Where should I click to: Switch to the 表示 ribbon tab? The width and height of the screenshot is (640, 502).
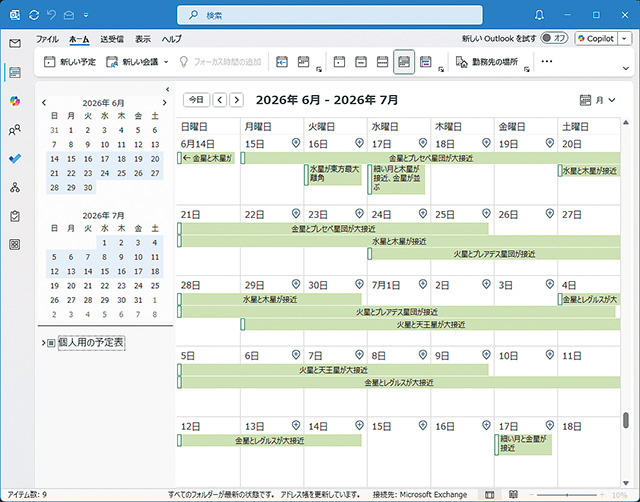coord(143,38)
